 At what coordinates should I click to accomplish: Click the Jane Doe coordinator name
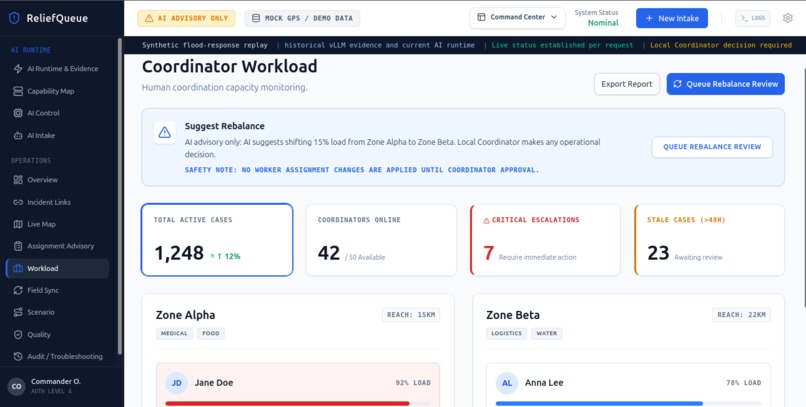pos(214,383)
